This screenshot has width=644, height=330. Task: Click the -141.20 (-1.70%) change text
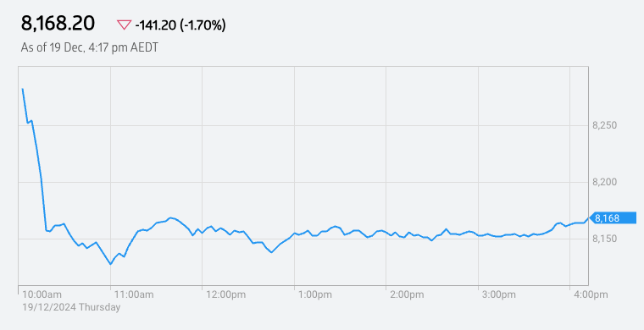[180, 25]
